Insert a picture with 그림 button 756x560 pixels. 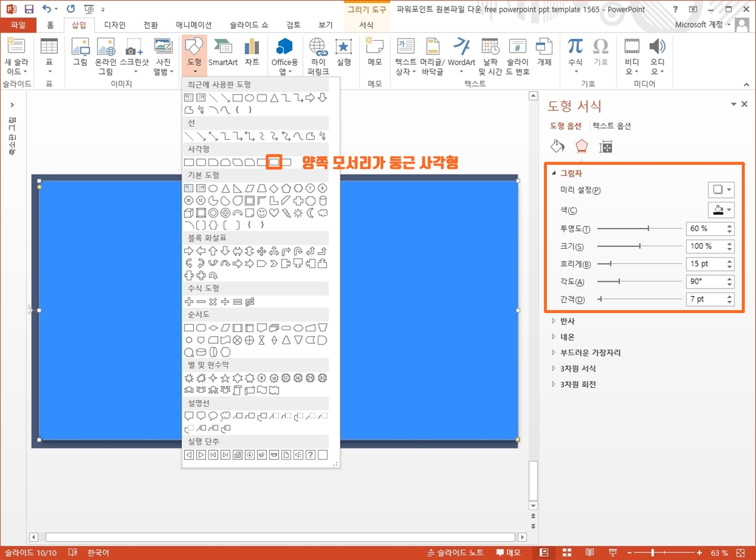coord(80,53)
